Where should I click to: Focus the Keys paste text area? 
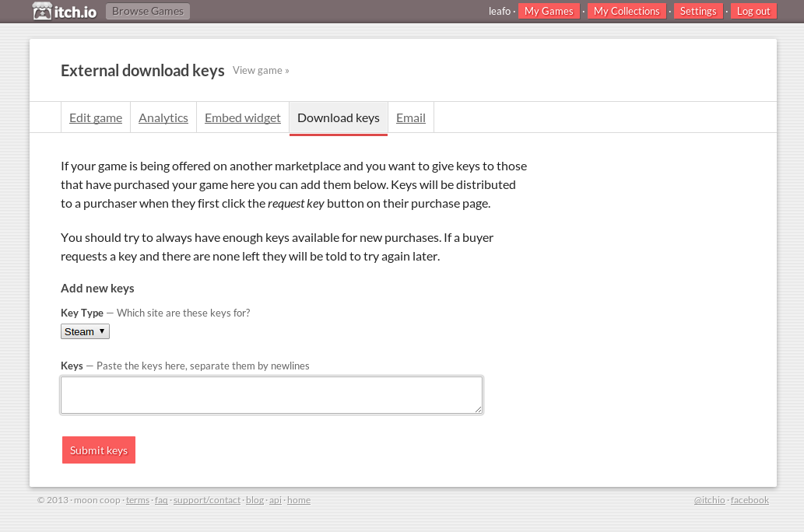pos(272,395)
